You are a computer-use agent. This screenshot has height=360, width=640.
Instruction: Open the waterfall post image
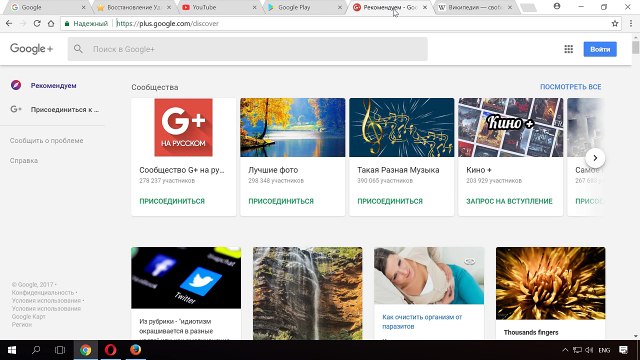[307, 293]
